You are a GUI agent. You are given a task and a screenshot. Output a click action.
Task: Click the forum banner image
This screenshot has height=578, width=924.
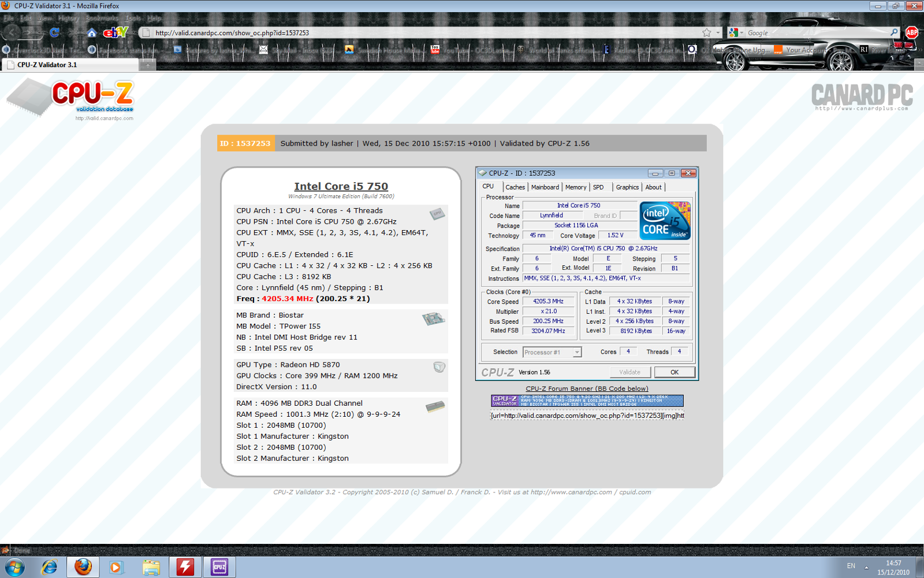pos(587,401)
